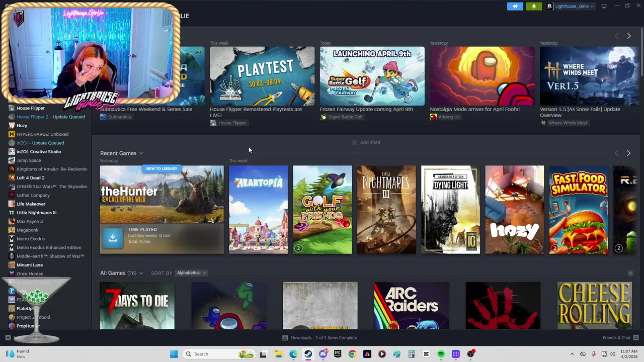Image resolution: width=644 pixels, height=362 pixels.
Task: Show next Recent Games arrow
Action: coord(628,153)
